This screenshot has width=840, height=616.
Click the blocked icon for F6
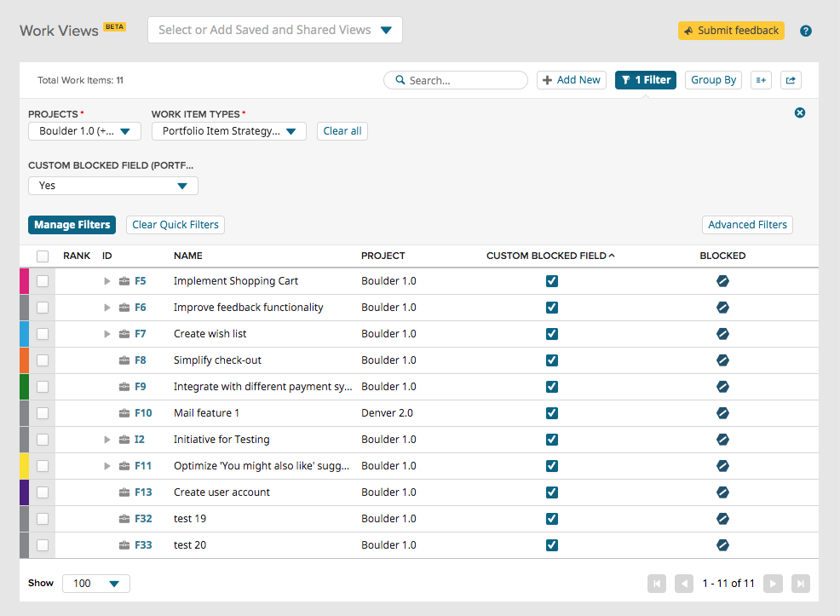click(722, 308)
